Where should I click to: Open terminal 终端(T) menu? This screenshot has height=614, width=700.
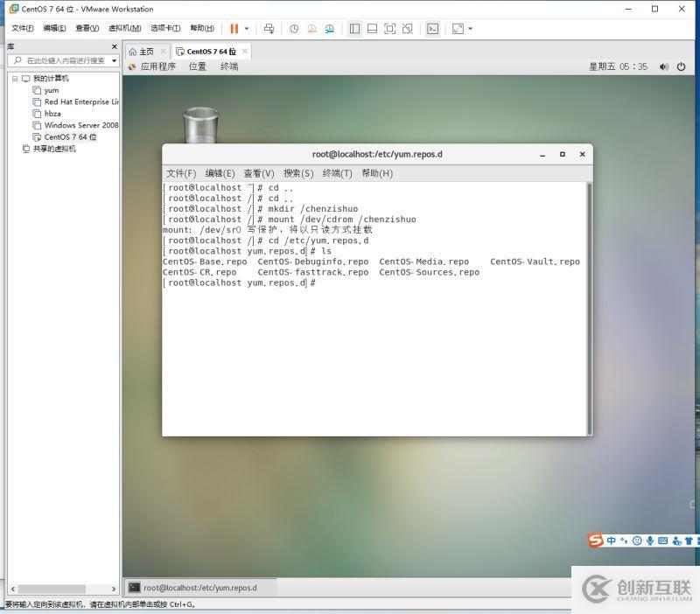click(337, 173)
